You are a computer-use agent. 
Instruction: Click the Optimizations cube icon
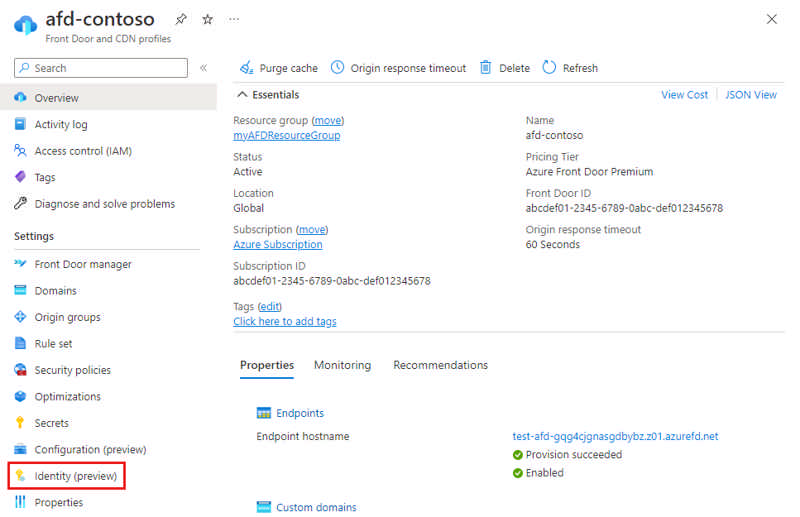click(x=20, y=397)
